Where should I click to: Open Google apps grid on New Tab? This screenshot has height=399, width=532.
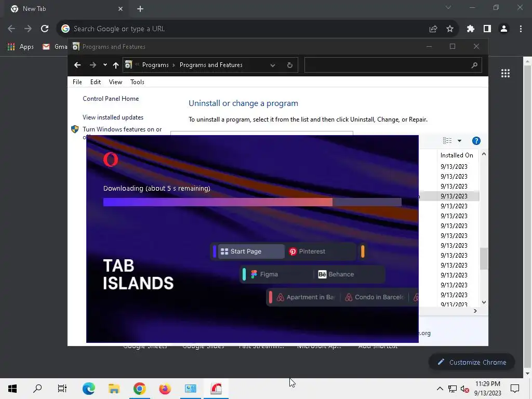[x=506, y=73]
